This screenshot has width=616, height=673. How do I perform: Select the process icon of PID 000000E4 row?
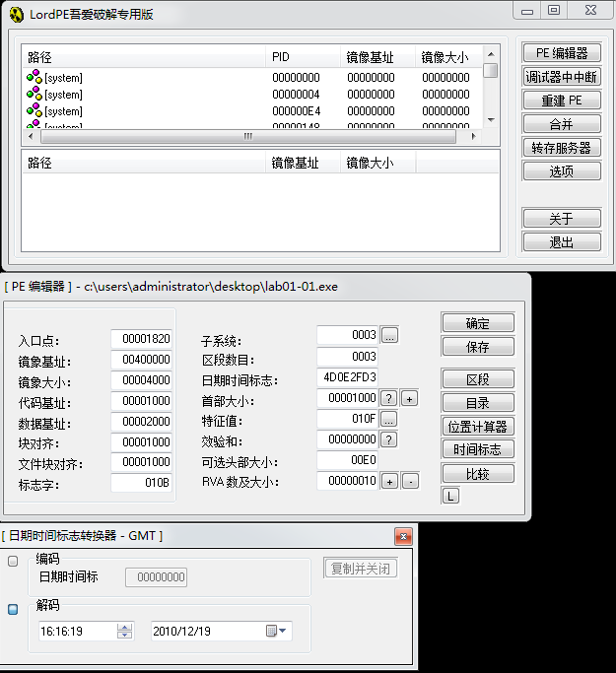[x=34, y=110]
